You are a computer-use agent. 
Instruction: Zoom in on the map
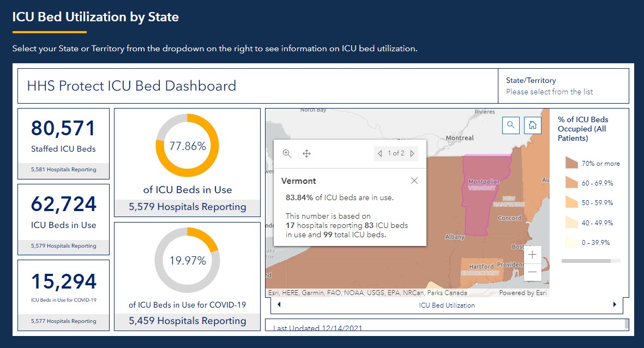[532, 255]
